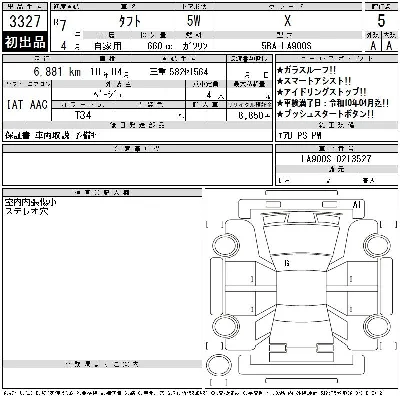Click the ★ガラスルーフ!! sales point
This screenshot has height=400, width=400.
(x=306, y=70)
